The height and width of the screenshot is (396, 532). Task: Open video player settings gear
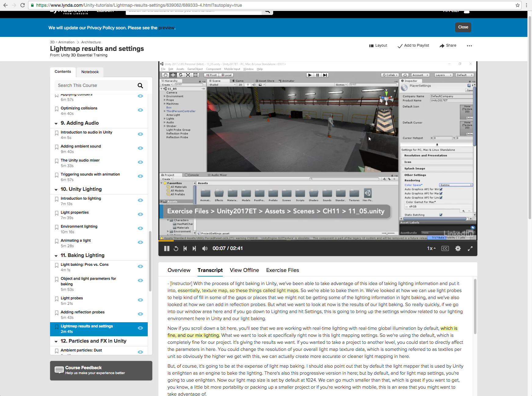pyautogui.click(x=458, y=248)
